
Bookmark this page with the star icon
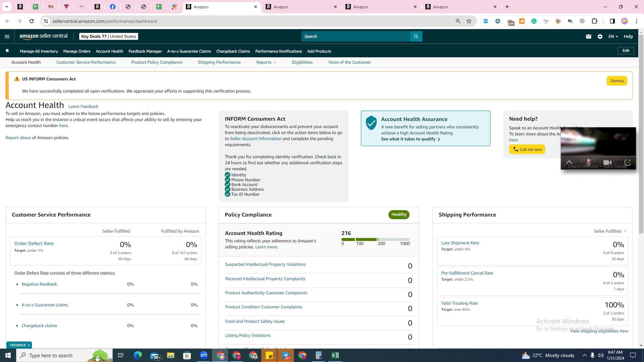(469, 21)
